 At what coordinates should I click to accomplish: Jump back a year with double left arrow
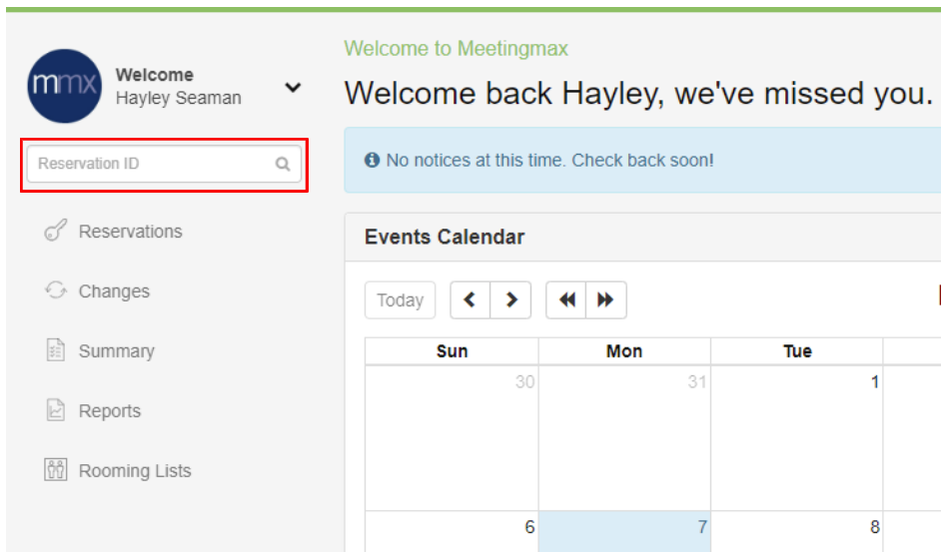point(565,299)
